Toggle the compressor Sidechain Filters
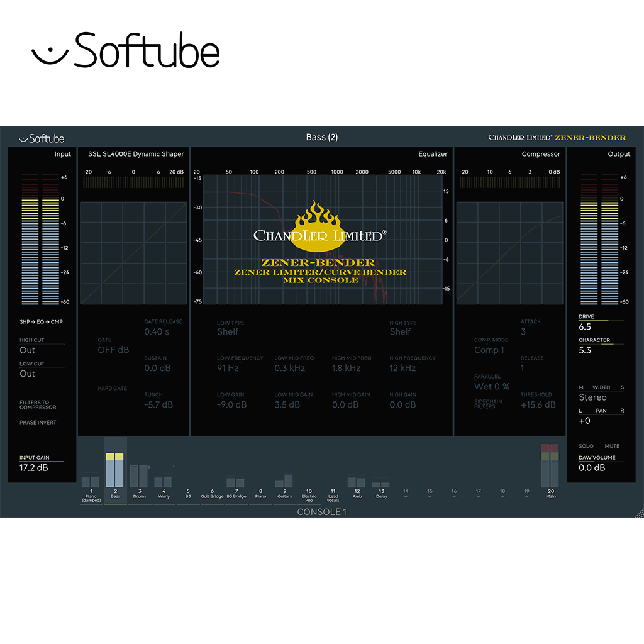 click(x=488, y=404)
